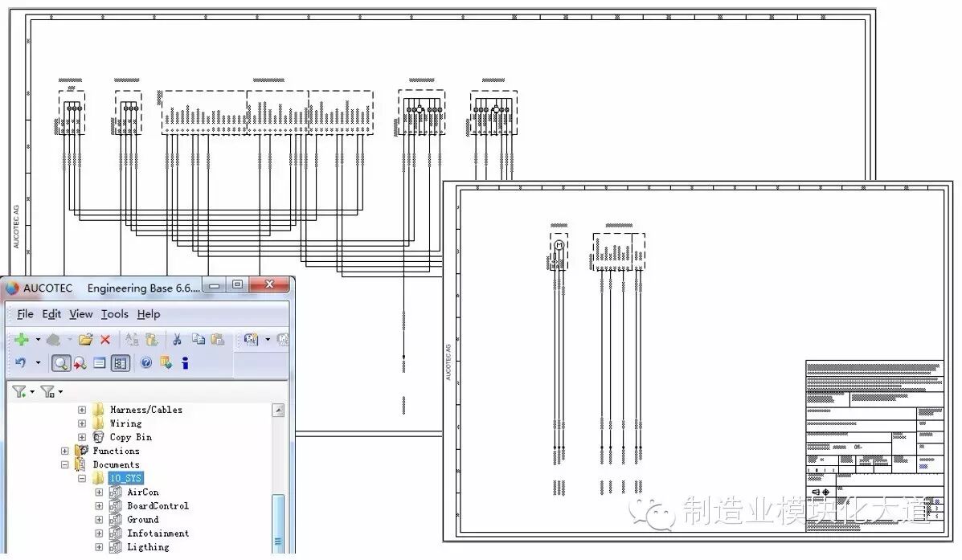
Task: Click the tree scrollbar up arrow
Action: (x=279, y=411)
